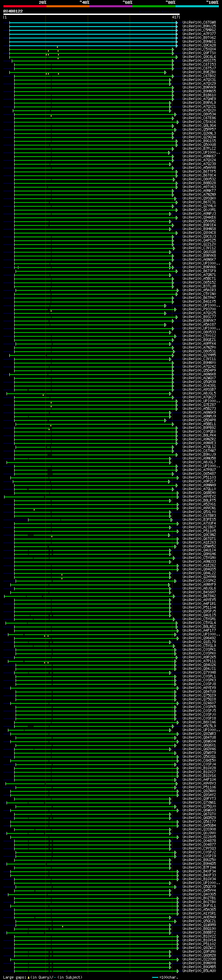Select the label UniRef100_B7FLC2

tap(199, 149)
